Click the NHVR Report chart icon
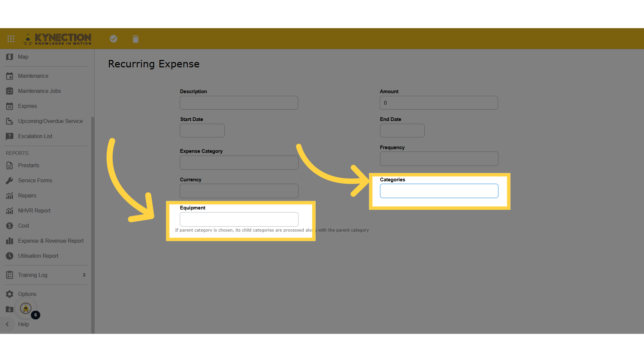 10,211
